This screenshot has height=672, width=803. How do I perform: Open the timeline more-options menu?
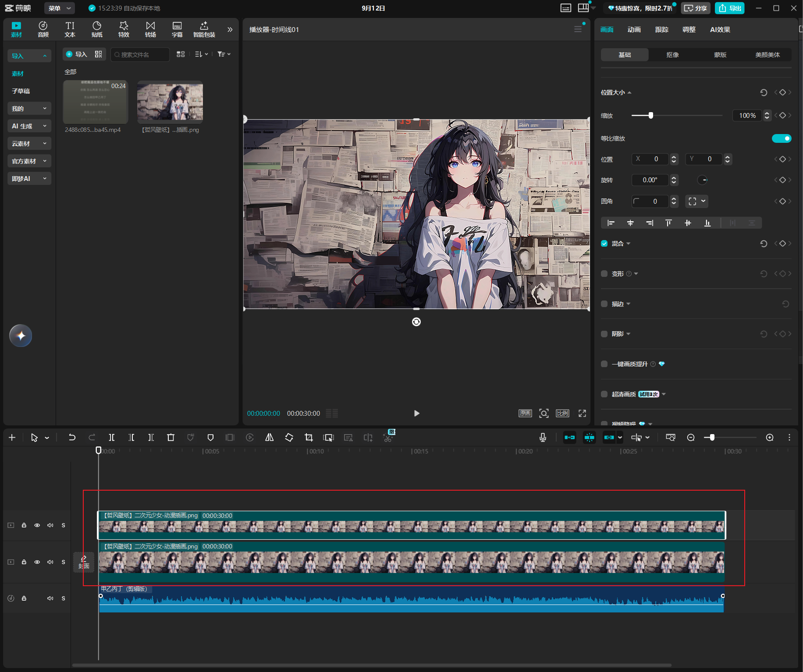(789, 437)
